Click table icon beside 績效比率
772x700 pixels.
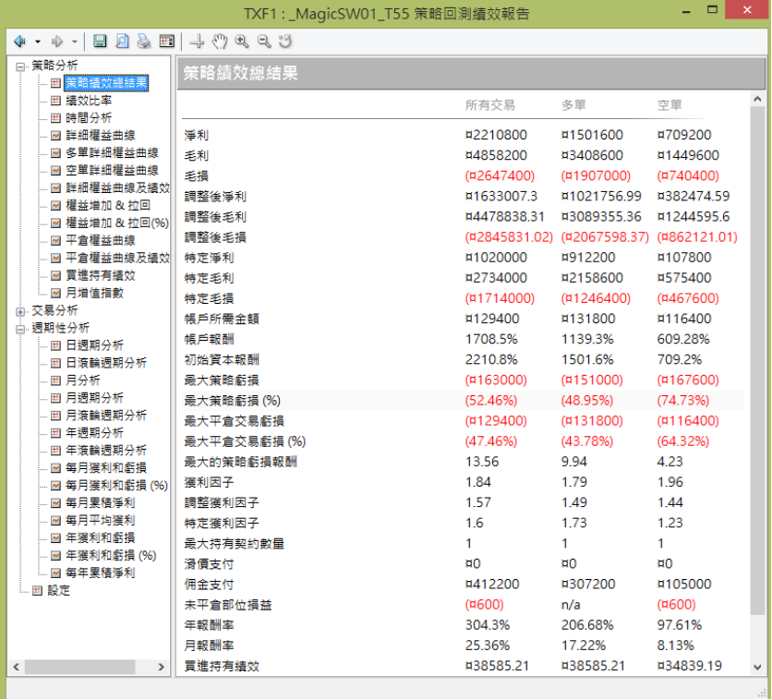coord(56,101)
